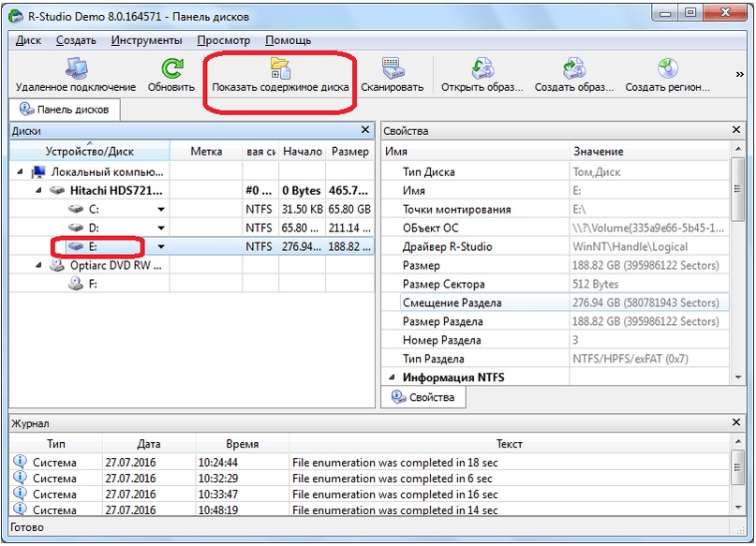Open dropdown arrow for drive D:
Image resolution: width=756 pixels, height=546 pixels.
(x=161, y=228)
